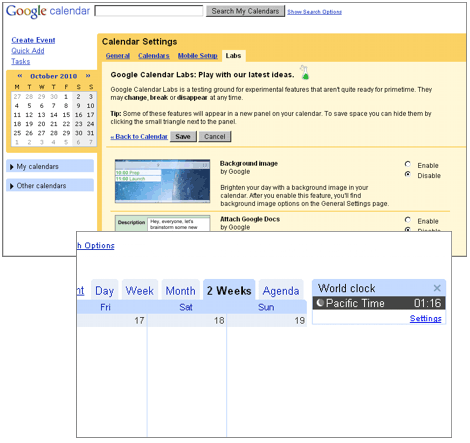470x443 pixels.
Task: Click the moon icon beside Pacific Time
Action: coord(320,303)
